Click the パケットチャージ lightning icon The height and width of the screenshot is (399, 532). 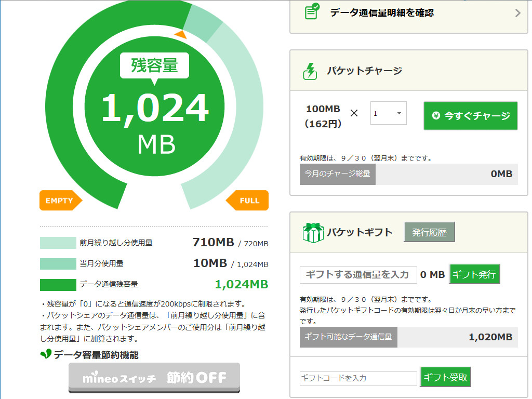tap(310, 71)
